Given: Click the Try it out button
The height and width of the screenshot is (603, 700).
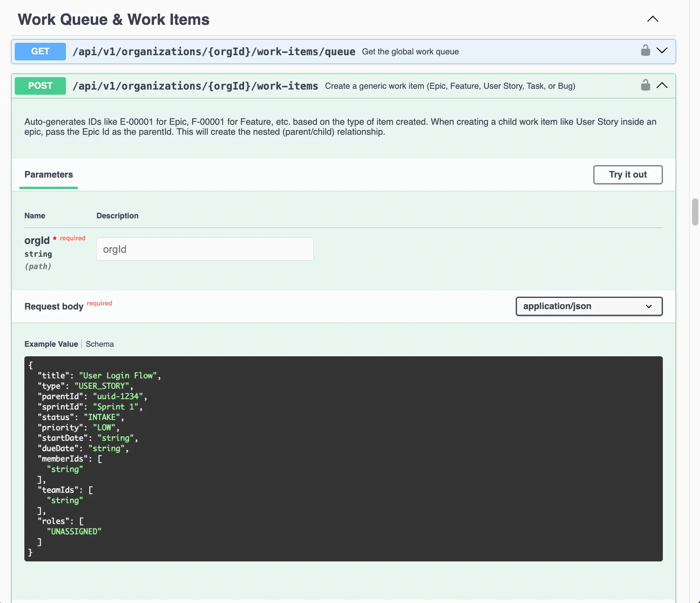Looking at the screenshot, I should click(628, 175).
